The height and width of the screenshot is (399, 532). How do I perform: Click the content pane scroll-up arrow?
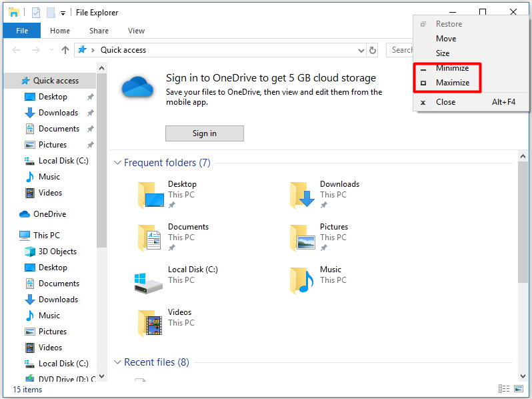coord(523,156)
